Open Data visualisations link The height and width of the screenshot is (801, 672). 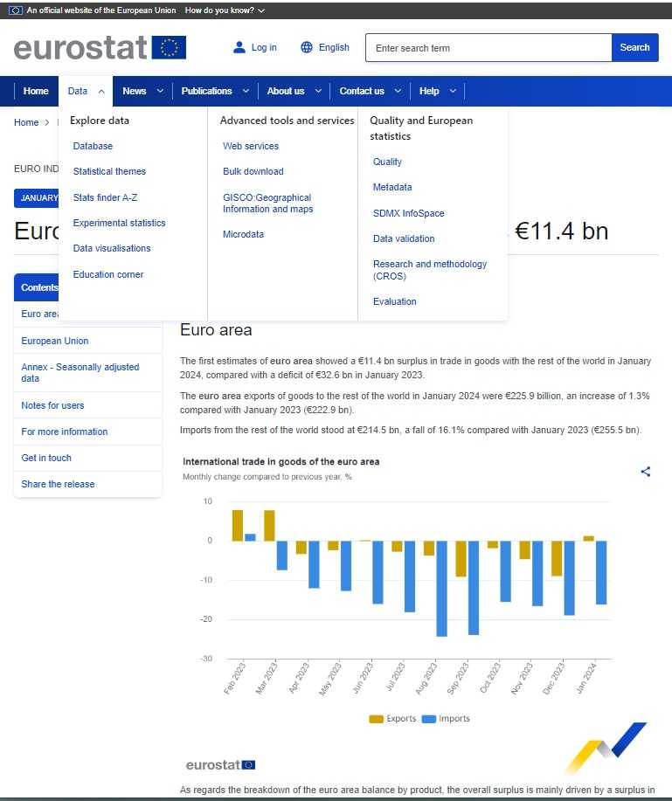click(x=111, y=248)
